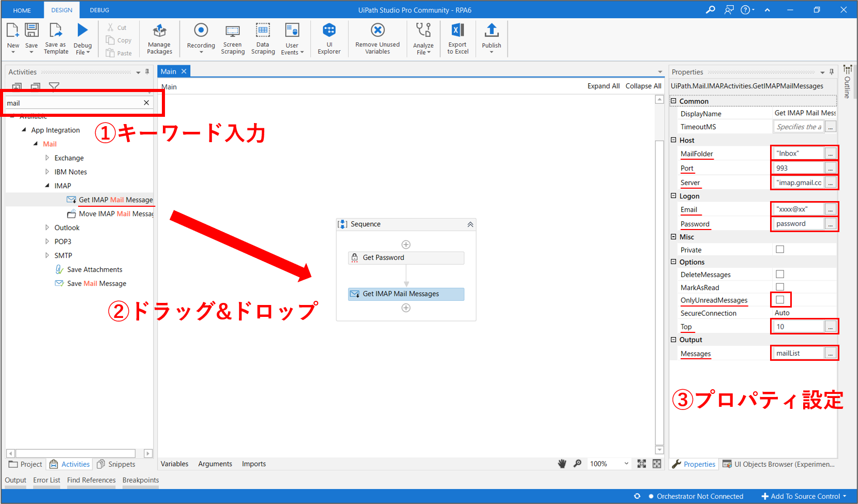Click the vertical scrollbar in designer canvas
The height and width of the screenshot is (504, 858).
point(659,289)
